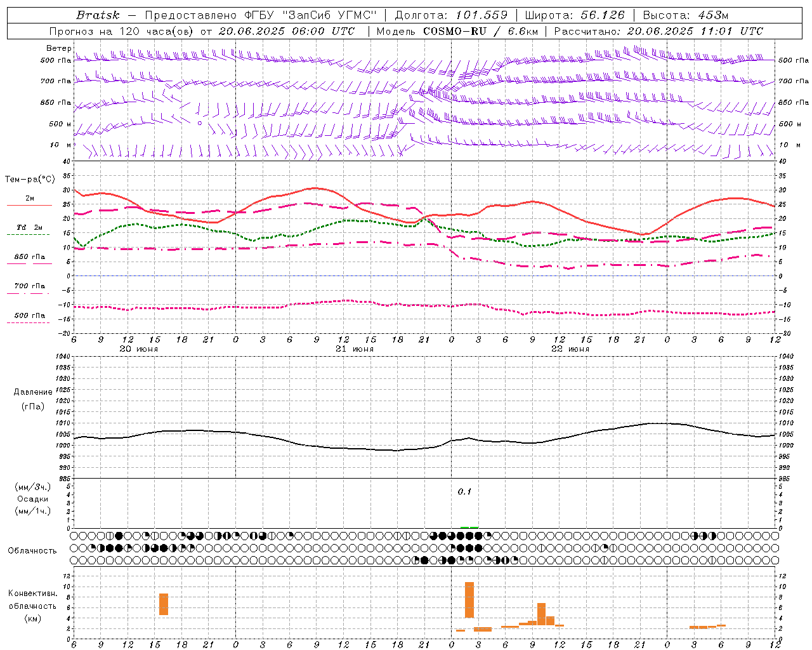Image resolution: width=812 pixels, height=650 pixels.
Task: Click the "22 июня" date label
Action: point(570,349)
